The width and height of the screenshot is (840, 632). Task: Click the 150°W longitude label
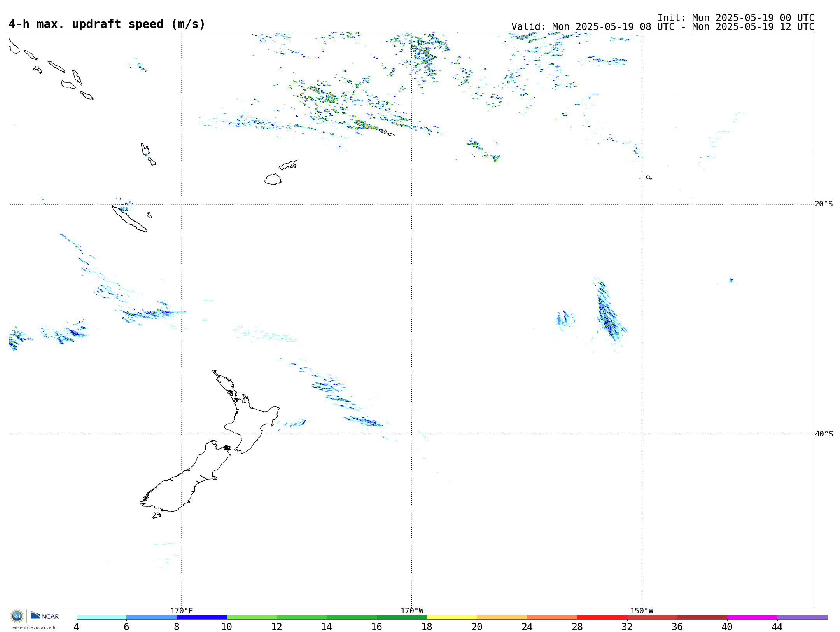click(x=642, y=611)
